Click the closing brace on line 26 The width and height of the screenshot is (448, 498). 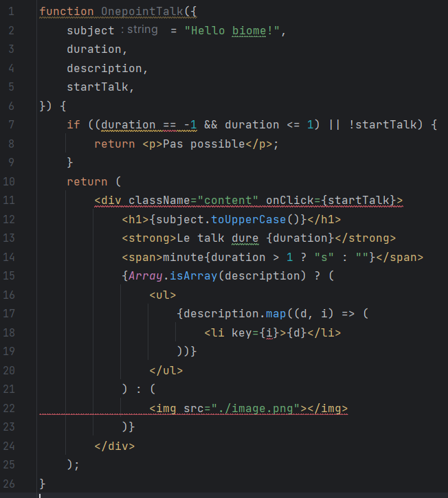click(x=43, y=484)
